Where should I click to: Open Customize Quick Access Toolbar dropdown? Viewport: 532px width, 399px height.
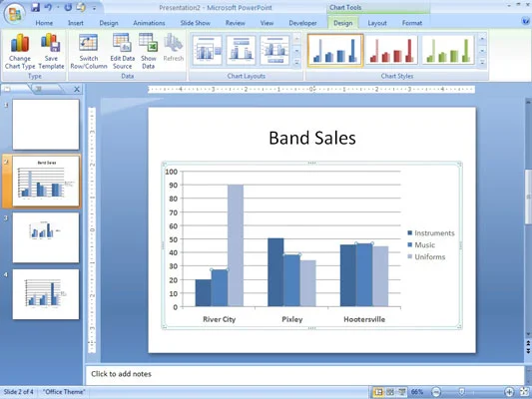94,8
